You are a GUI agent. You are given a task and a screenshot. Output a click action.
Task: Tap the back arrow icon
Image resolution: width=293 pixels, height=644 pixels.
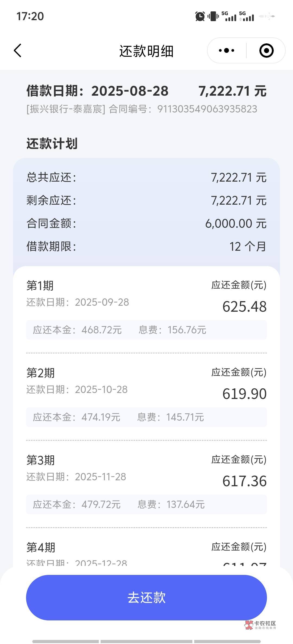(18, 50)
